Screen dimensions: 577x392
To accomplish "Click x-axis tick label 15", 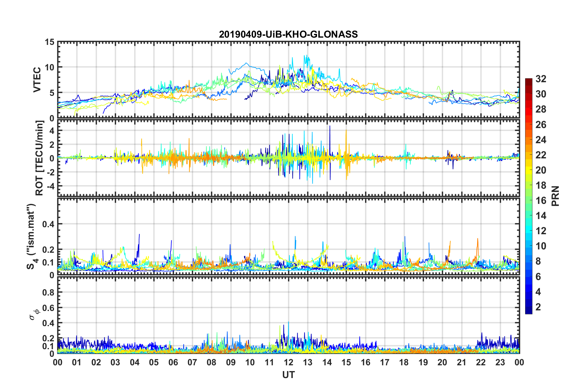I will 346,362.
